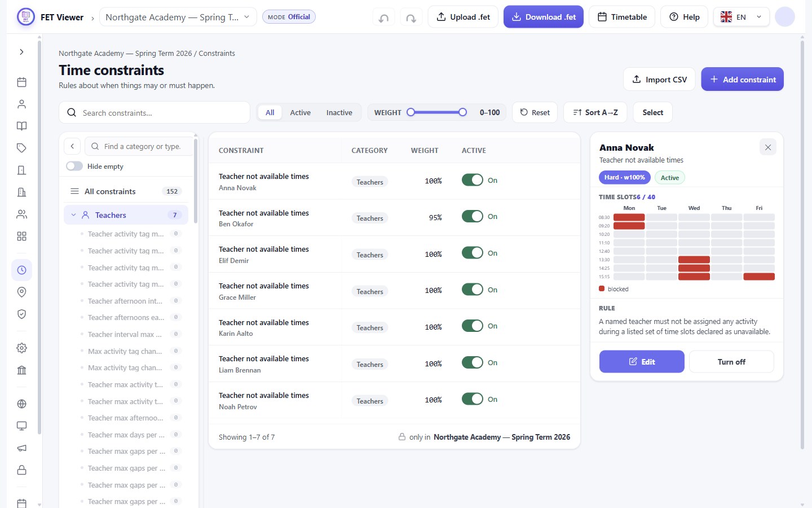Select the Inactive filter tab
812x508 pixels.
coord(339,112)
